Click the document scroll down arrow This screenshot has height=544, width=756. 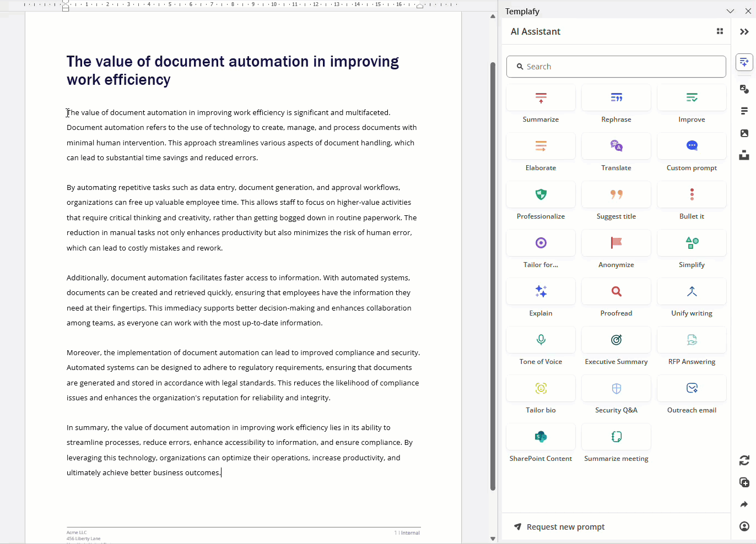point(493,538)
